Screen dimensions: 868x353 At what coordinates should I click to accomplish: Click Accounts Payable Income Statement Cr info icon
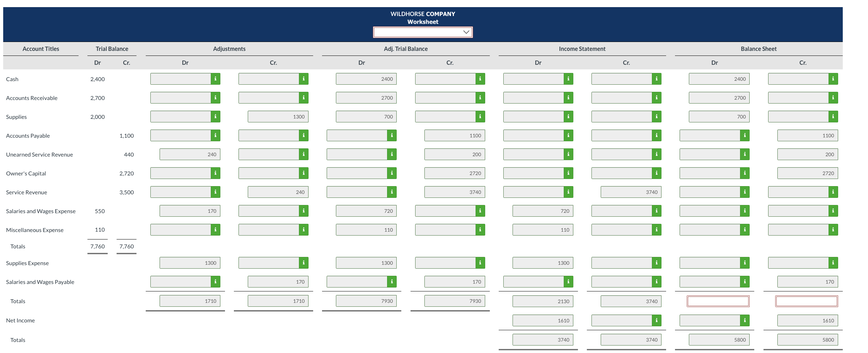tap(657, 135)
